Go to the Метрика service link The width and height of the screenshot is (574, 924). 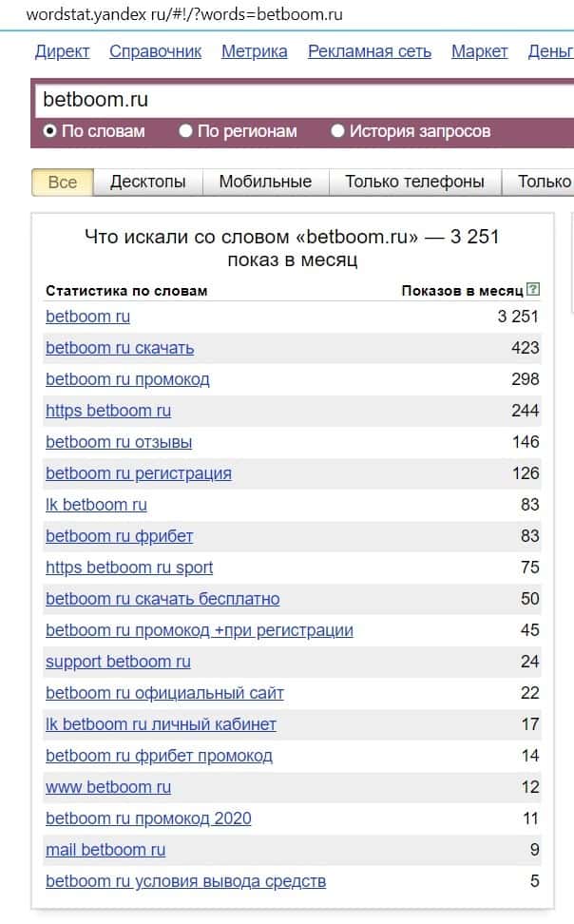[x=254, y=51]
